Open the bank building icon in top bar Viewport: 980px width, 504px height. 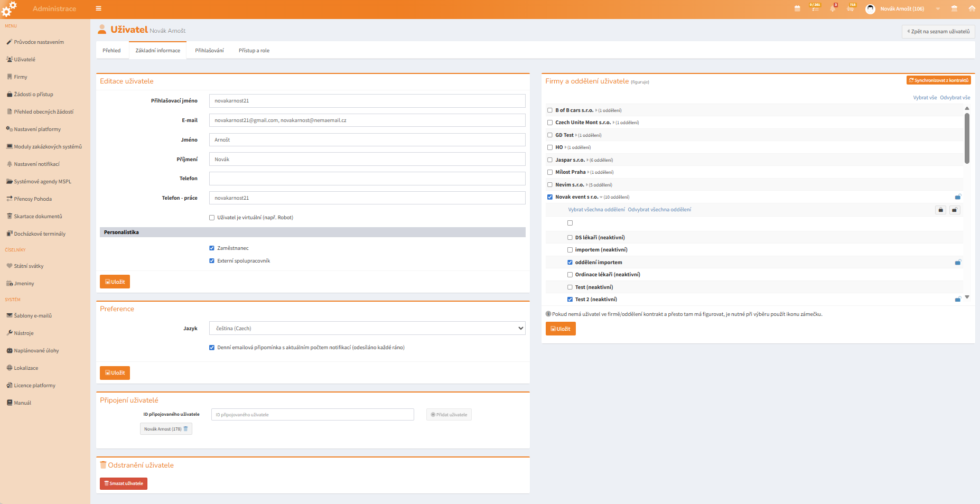[x=954, y=8]
